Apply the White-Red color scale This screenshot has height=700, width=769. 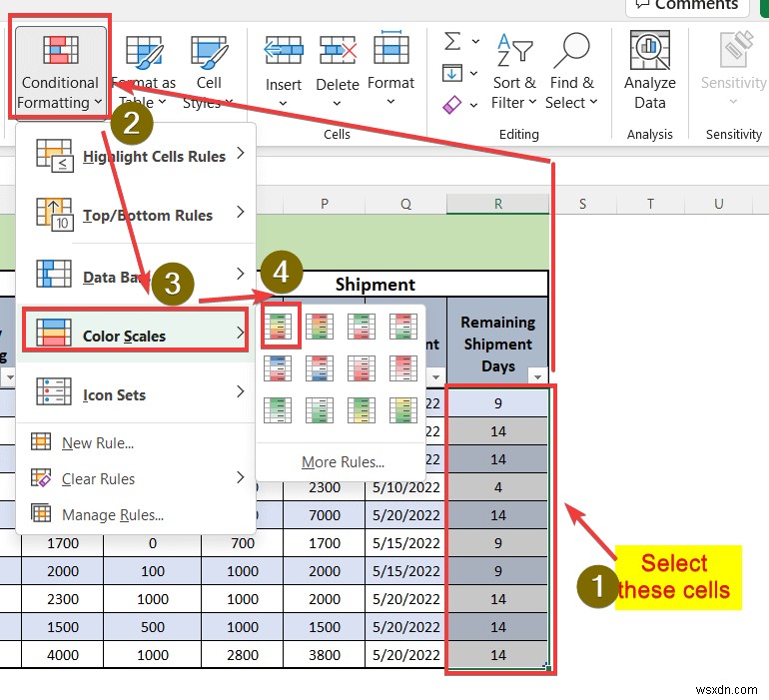tap(362, 368)
